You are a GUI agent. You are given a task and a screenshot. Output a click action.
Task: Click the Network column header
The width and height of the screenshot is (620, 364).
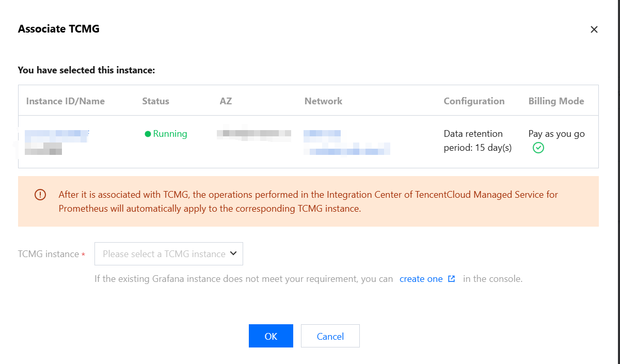click(x=323, y=101)
